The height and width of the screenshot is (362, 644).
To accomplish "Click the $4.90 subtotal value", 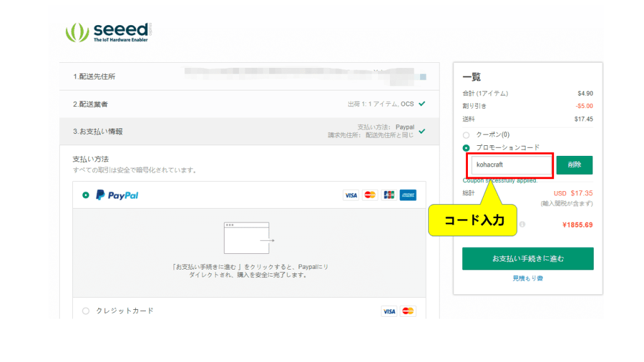I will pos(586,93).
